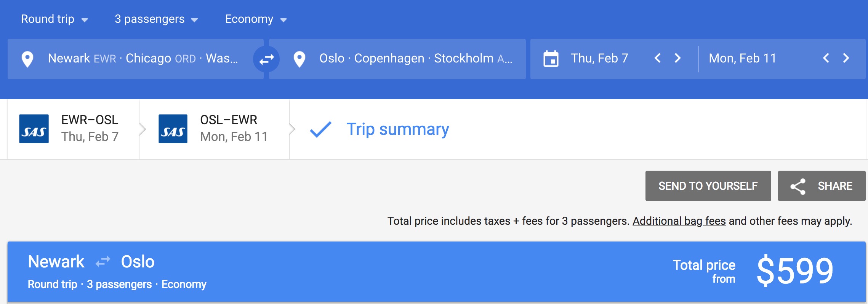Open the Additional bag fees link
This screenshot has width=868, height=304.
pyautogui.click(x=679, y=221)
